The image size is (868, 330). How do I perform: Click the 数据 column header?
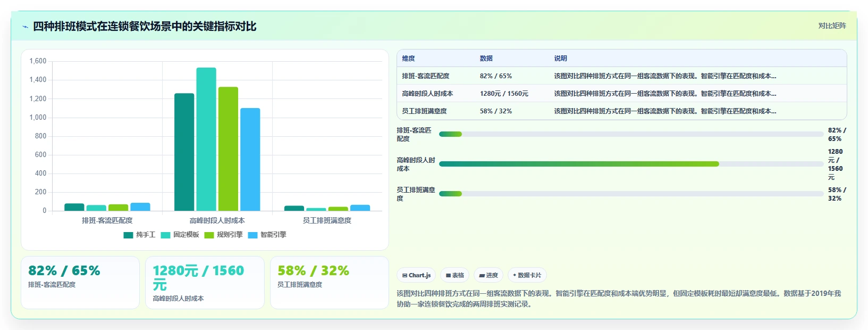(x=486, y=59)
